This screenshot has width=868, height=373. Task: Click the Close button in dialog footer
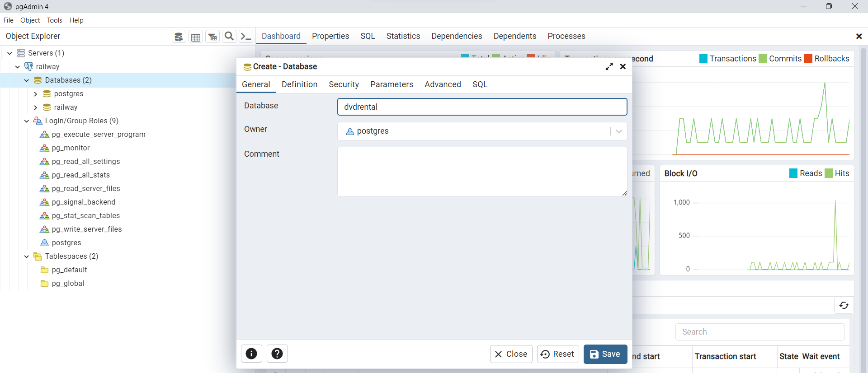(511, 354)
